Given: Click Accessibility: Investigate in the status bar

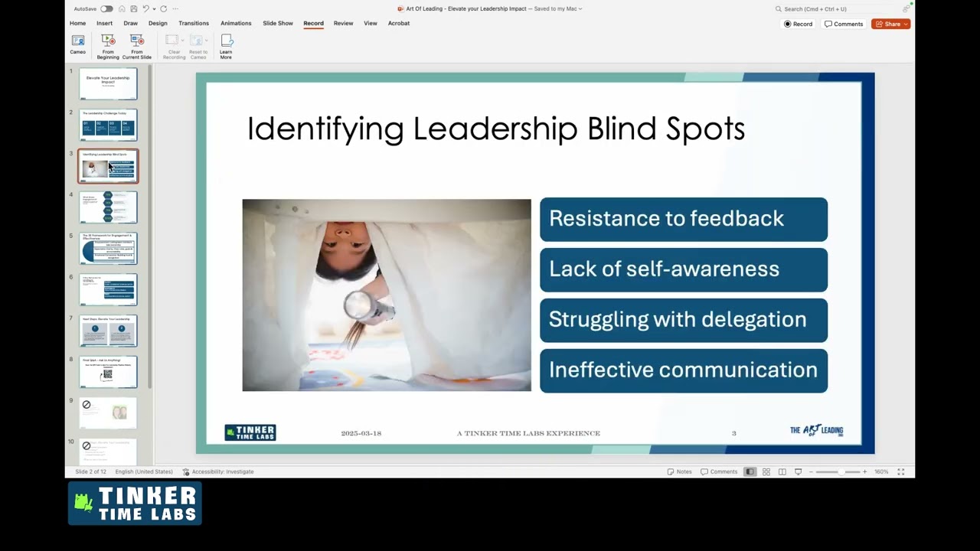Looking at the screenshot, I should pyautogui.click(x=217, y=471).
